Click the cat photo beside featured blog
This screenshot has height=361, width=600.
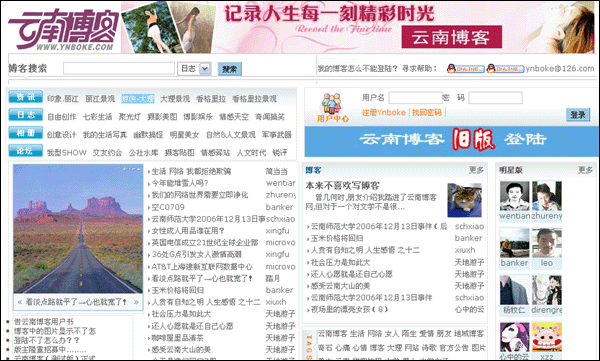(x=465, y=200)
